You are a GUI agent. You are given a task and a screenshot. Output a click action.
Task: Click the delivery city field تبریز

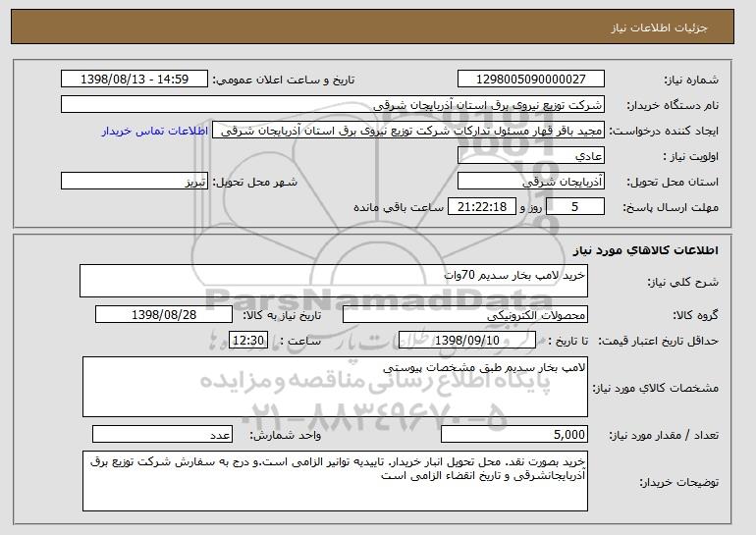coord(135,182)
